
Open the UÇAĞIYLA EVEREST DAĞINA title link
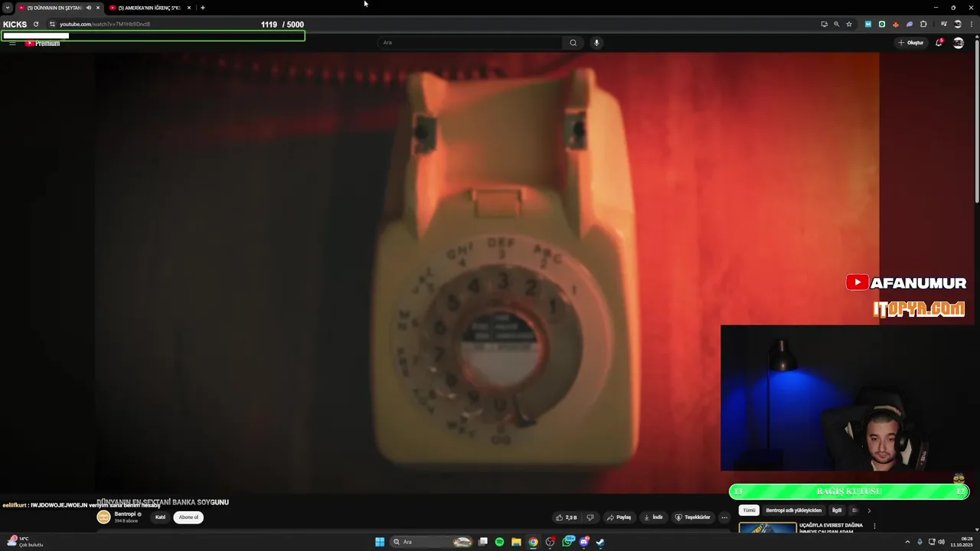pos(831,528)
